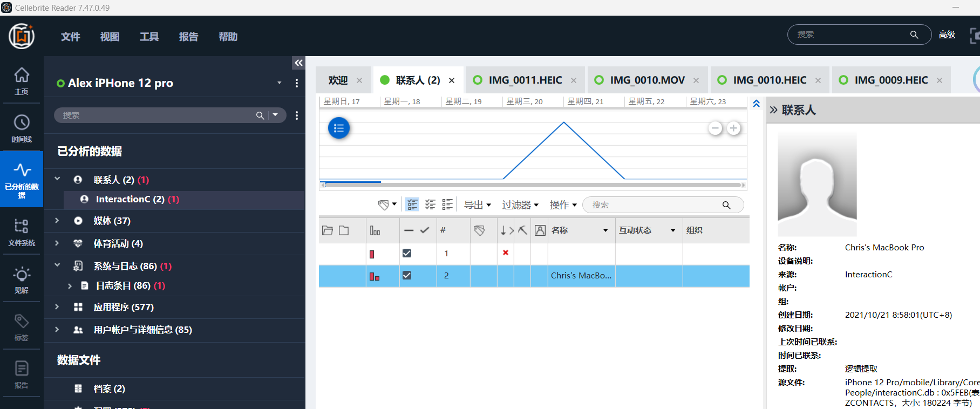Image resolution: width=980 pixels, height=409 pixels.
Task: Click magnifier icon in left panel search
Action: coord(260,115)
